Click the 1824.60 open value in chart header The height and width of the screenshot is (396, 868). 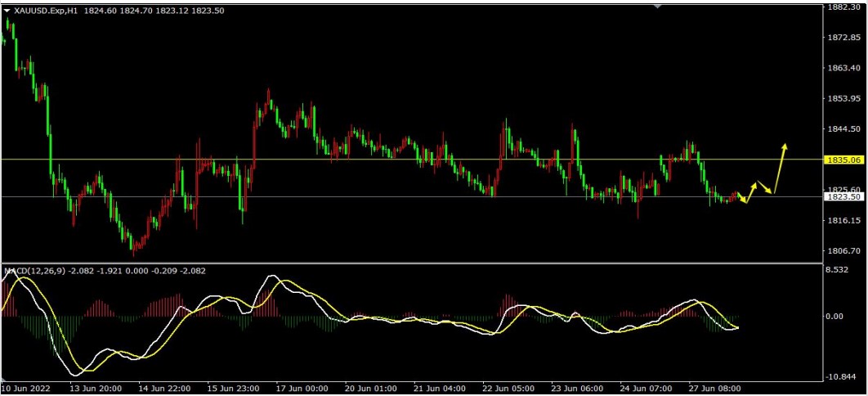tap(101, 11)
